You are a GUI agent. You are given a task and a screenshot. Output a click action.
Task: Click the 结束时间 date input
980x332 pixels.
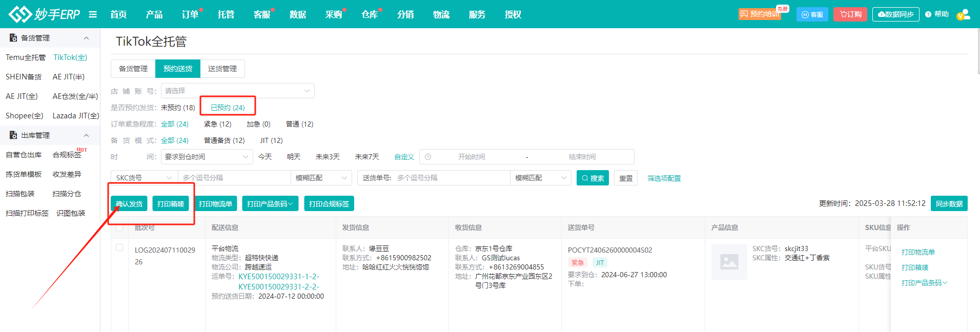(582, 157)
